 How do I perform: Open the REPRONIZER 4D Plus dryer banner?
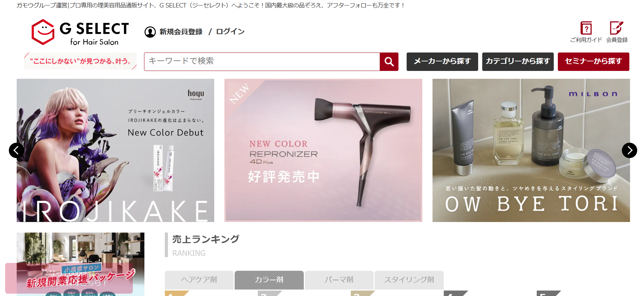[323, 150]
